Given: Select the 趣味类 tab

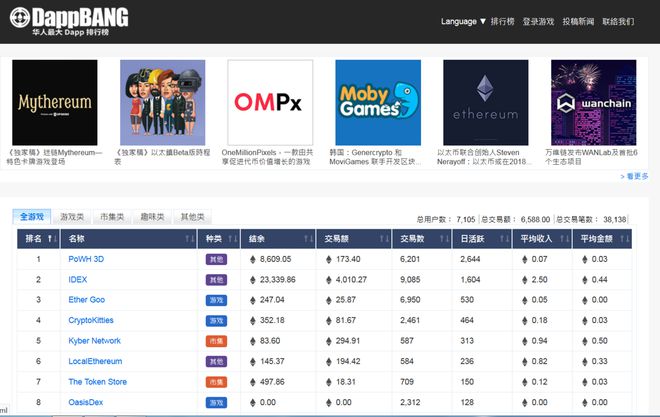Looking at the screenshot, I should click(152, 217).
